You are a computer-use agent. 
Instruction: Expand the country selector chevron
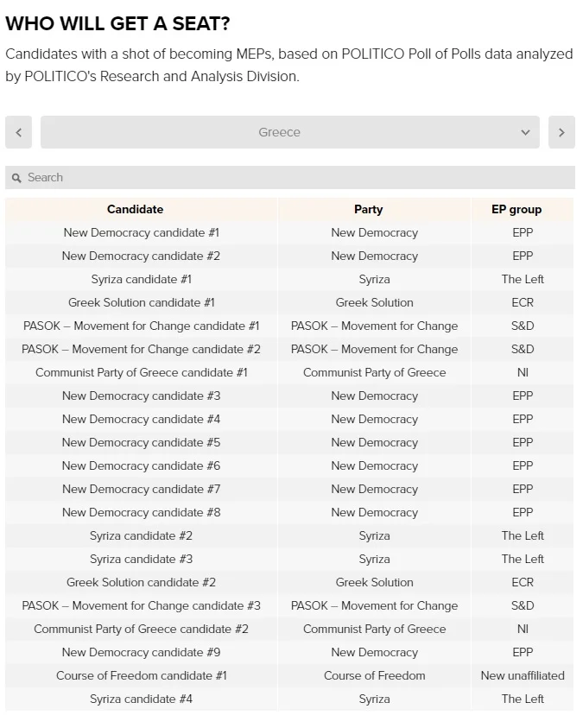(525, 132)
